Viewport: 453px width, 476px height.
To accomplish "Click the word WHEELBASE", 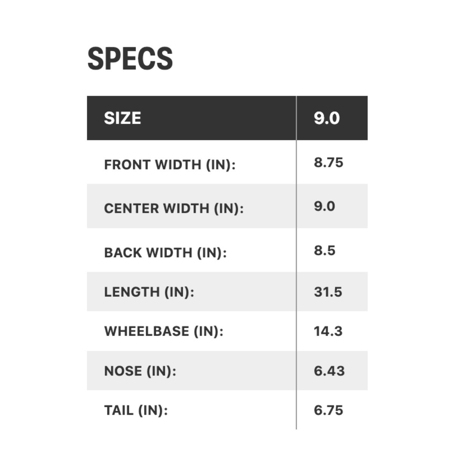I will [147, 331].
